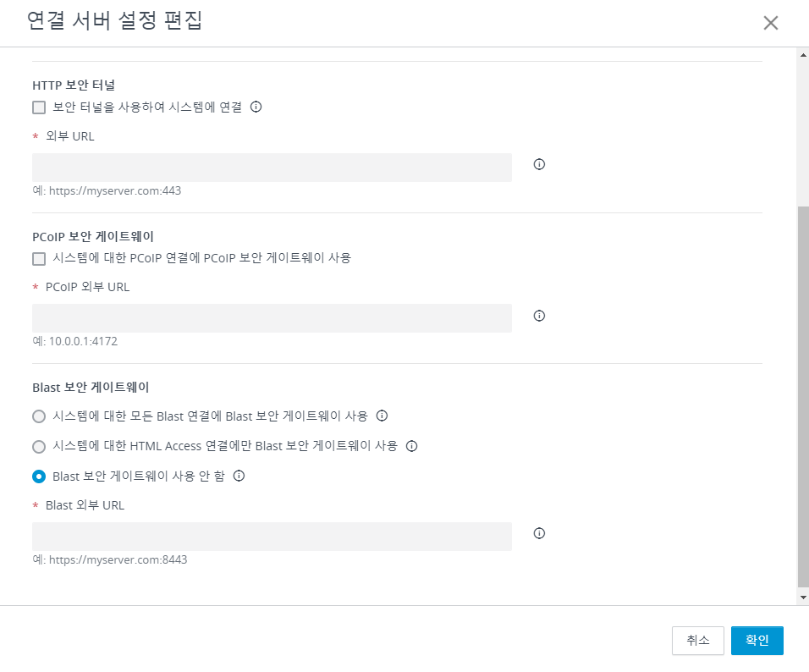Click info icon beside PCoIP 외부 URL field
The height and width of the screenshot is (672, 809).
[x=539, y=316]
